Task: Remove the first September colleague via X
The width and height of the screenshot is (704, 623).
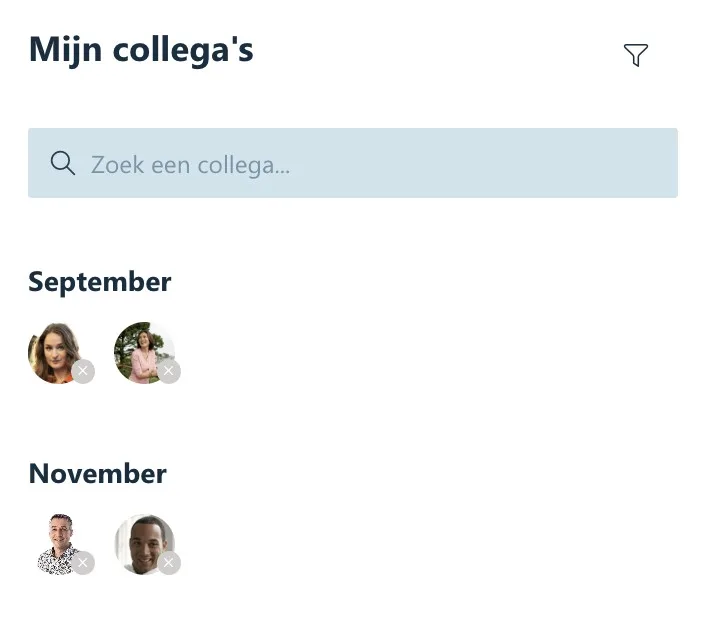Action: pyautogui.click(x=84, y=371)
